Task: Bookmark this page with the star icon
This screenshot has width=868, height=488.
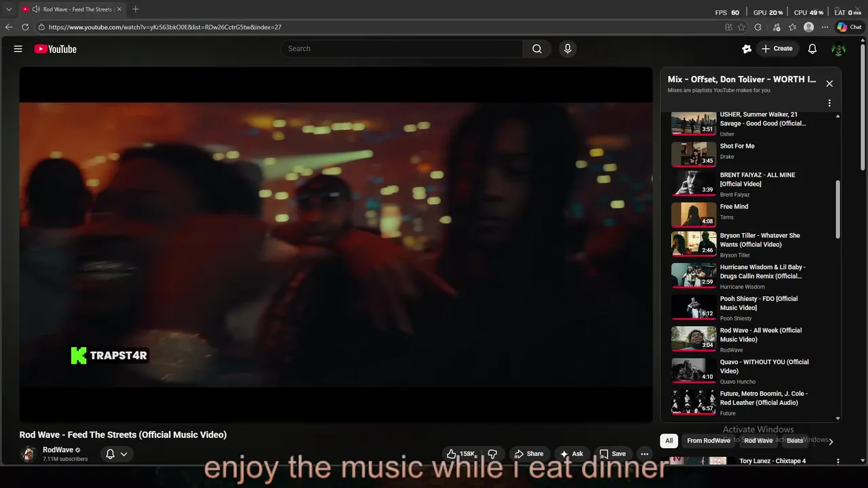Action: [742, 27]
